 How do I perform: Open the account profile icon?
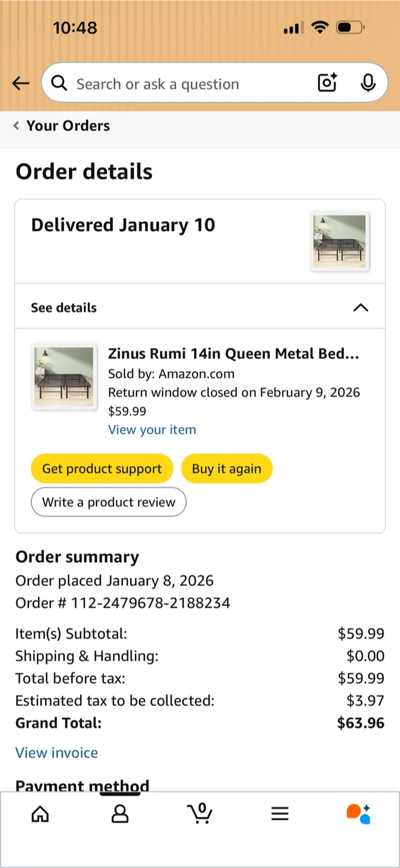pos(120,814)
